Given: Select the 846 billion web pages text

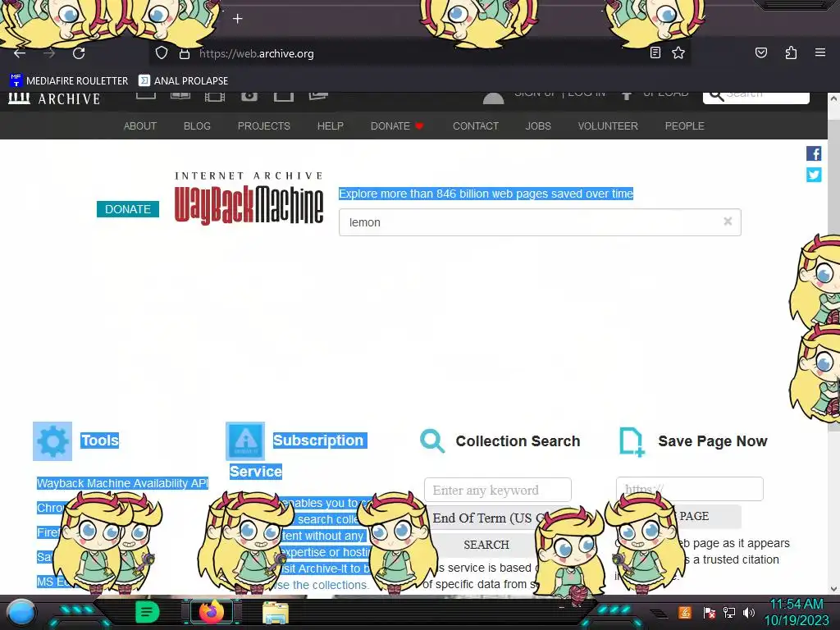Looking at the screenshot, I should click(486, 194).
